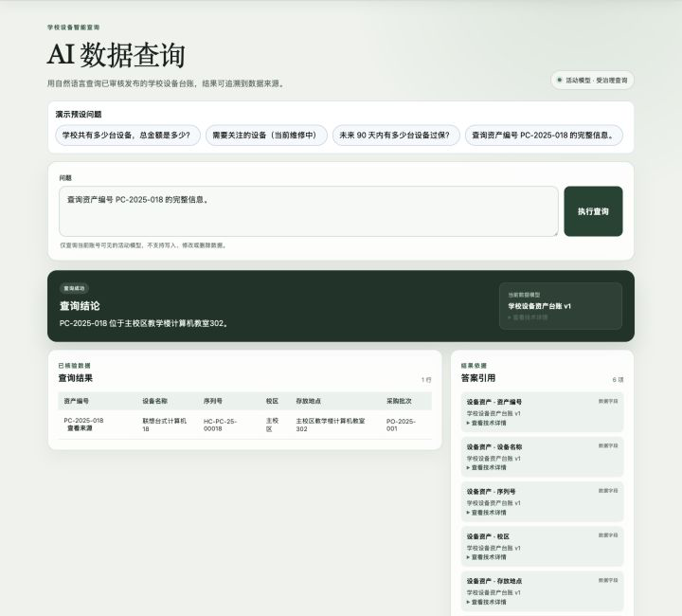This screenshot has width=682, height=616.
Task: Open the 查看来源 link under PC-2025-018
Action: click(x=80, y=428)
